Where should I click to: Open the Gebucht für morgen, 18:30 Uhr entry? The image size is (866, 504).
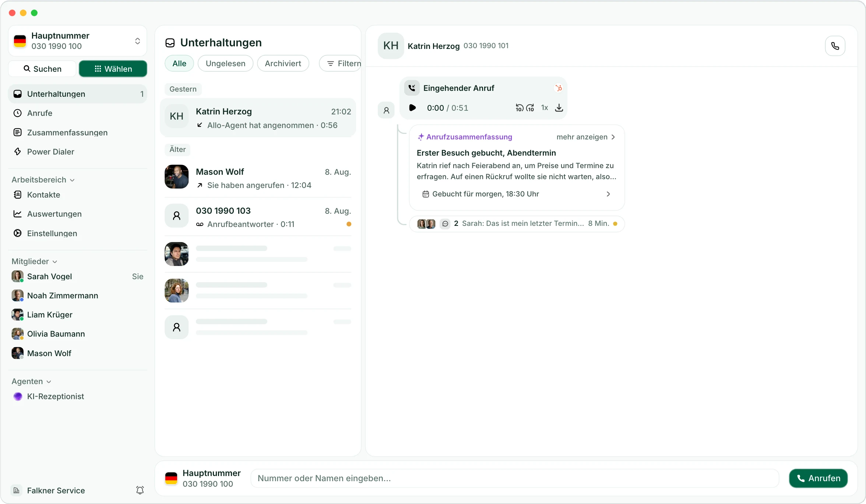517,194
